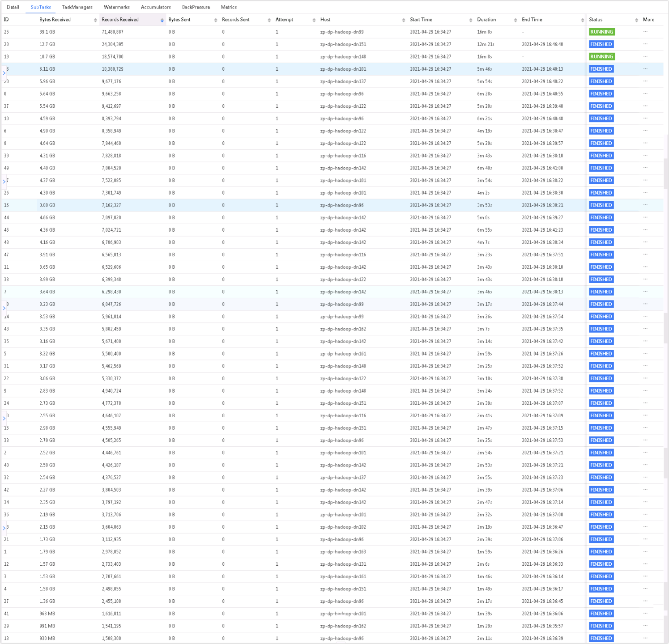
Task: Sort using the Attempt column icon
Action: pos(314,20)
